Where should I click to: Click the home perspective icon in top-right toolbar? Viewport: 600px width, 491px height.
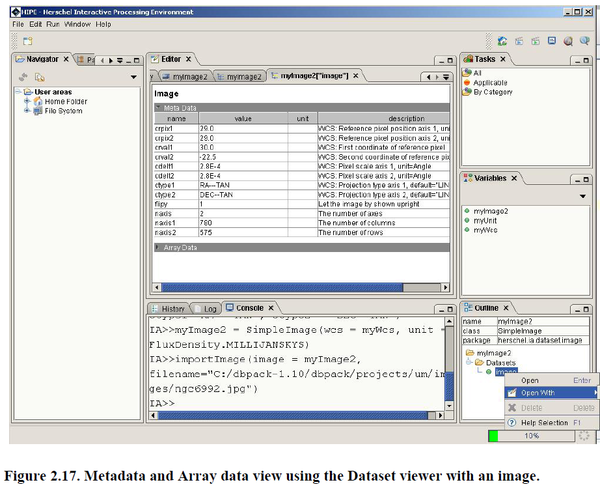tap(502, 41)
